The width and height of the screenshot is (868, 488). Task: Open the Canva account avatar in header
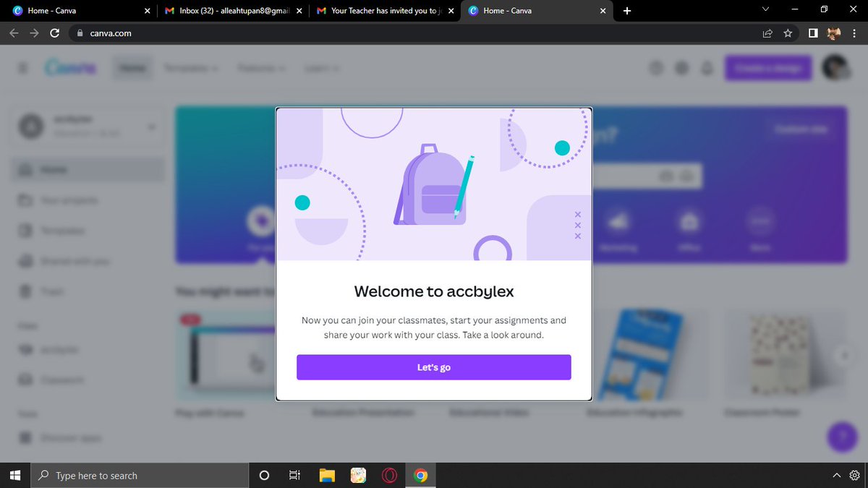835,68
